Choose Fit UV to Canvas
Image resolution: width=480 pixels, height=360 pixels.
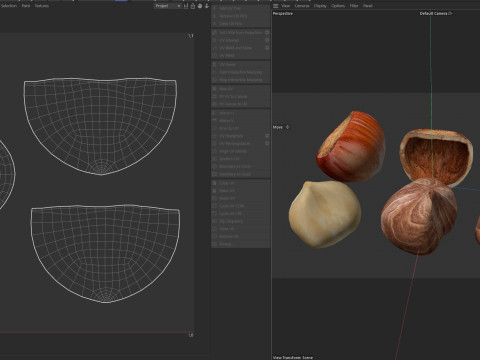click(x=241, y=97)
